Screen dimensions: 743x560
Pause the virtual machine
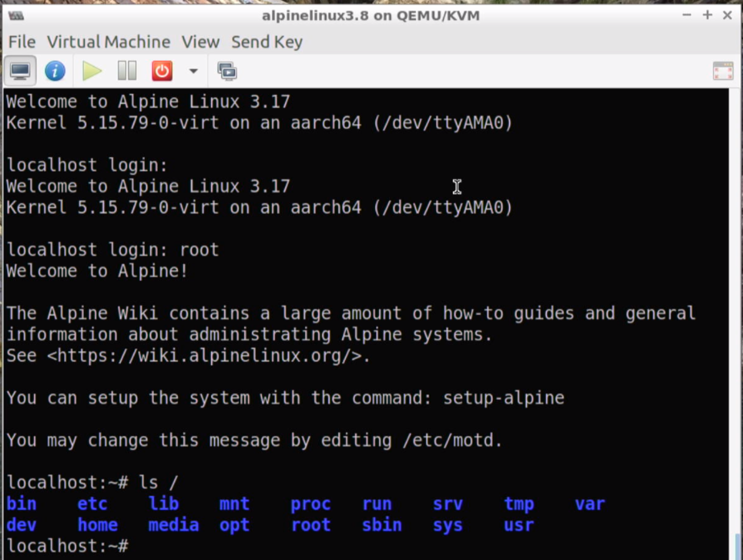[127, 71]
